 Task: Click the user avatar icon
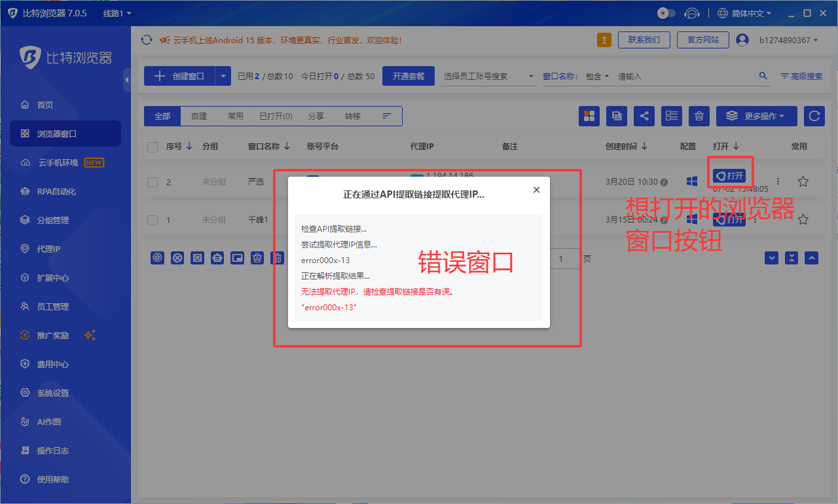pyautogui.click(x=742, y=40)
